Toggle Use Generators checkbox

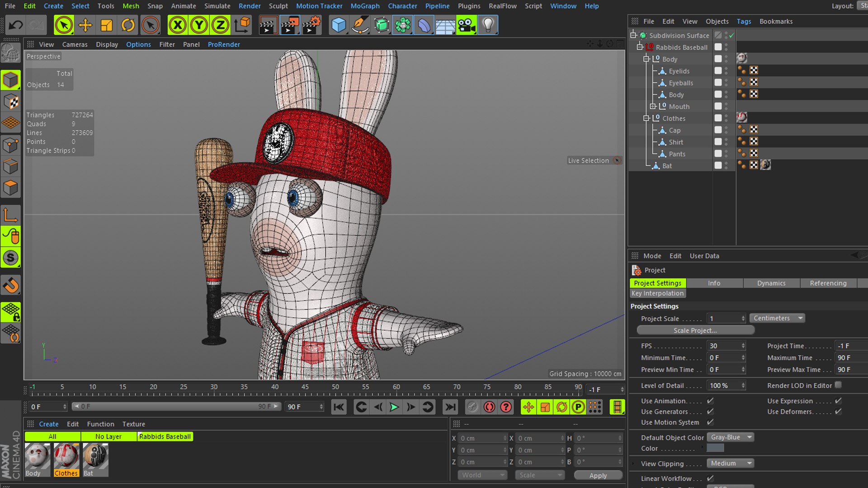[710, 411]
